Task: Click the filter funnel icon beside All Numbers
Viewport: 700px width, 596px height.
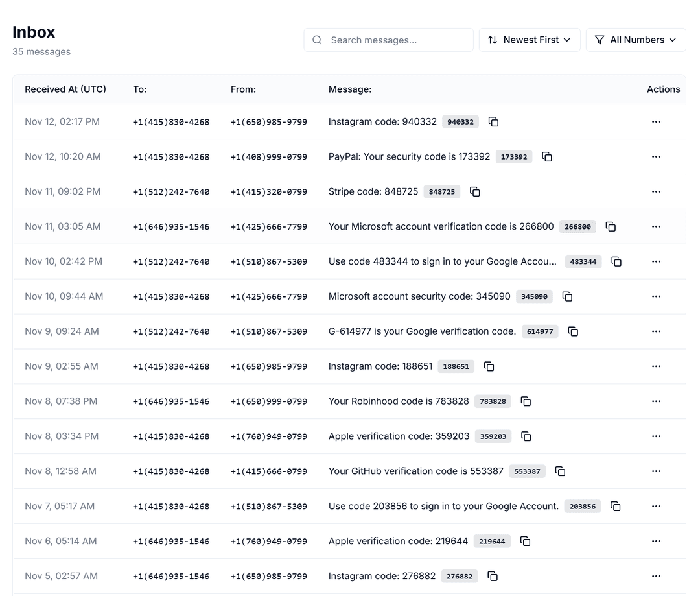Action: point(600,40)
